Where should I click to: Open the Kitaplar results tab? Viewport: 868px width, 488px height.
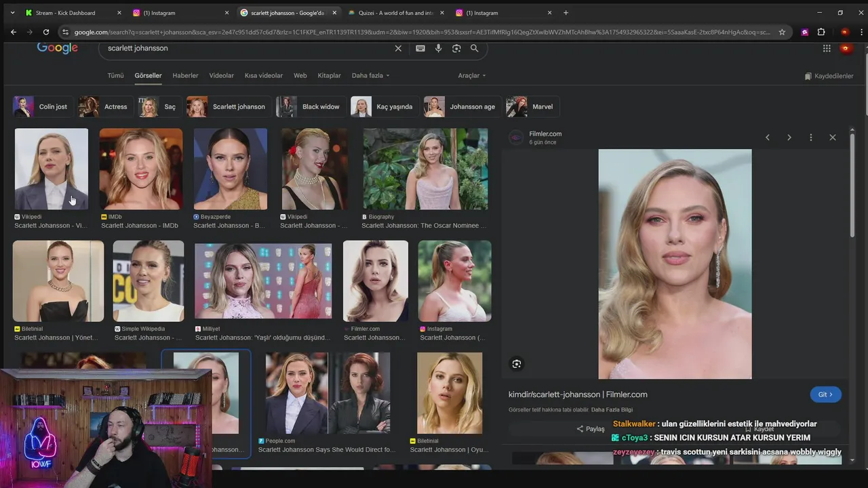(329, 76)
